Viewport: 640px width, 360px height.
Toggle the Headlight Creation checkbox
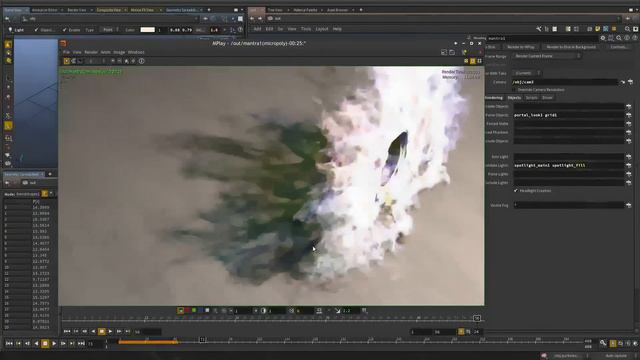point(516,191)
